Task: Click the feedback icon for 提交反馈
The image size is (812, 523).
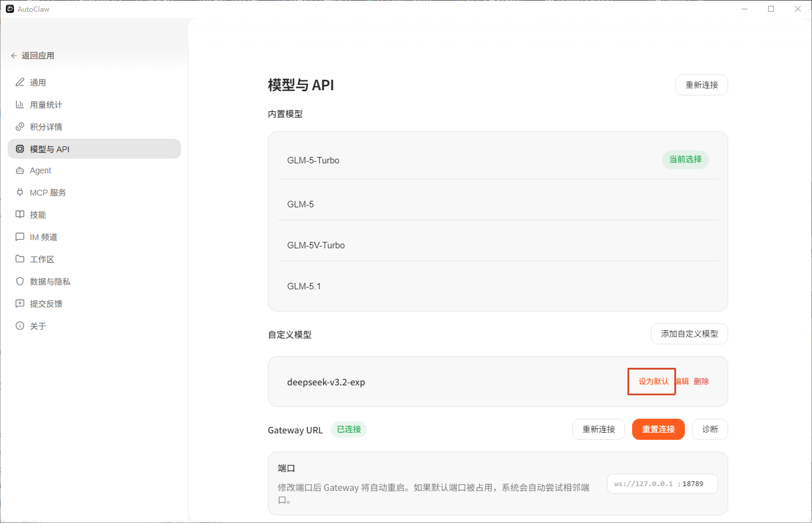Action: 20,304
